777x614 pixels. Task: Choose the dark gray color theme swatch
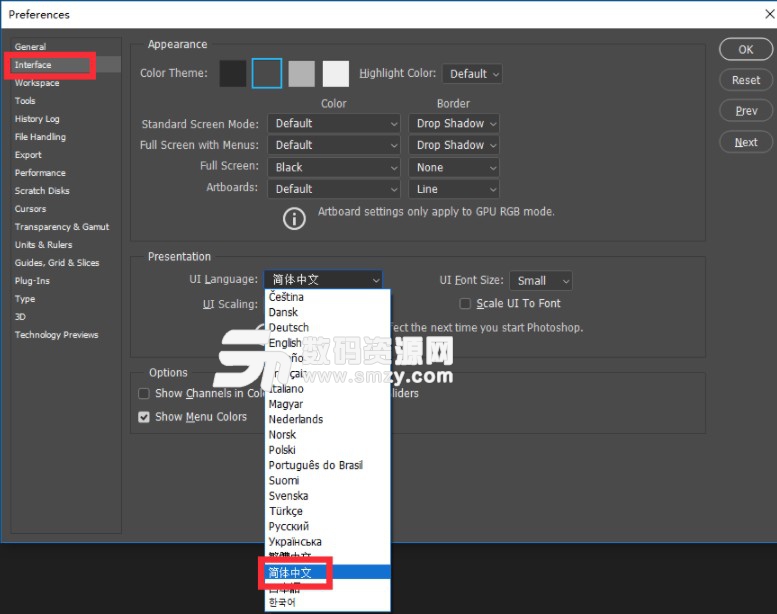click(x=267, y=73)
